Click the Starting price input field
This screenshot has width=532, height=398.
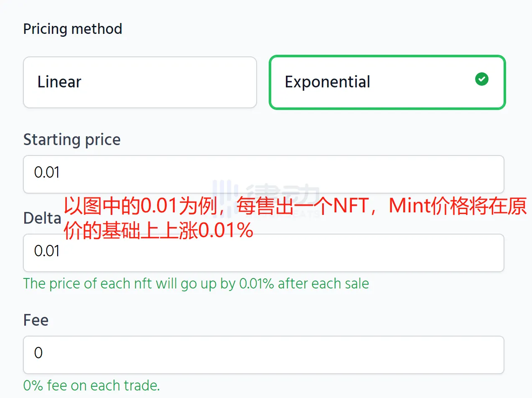tap(263, 174)
